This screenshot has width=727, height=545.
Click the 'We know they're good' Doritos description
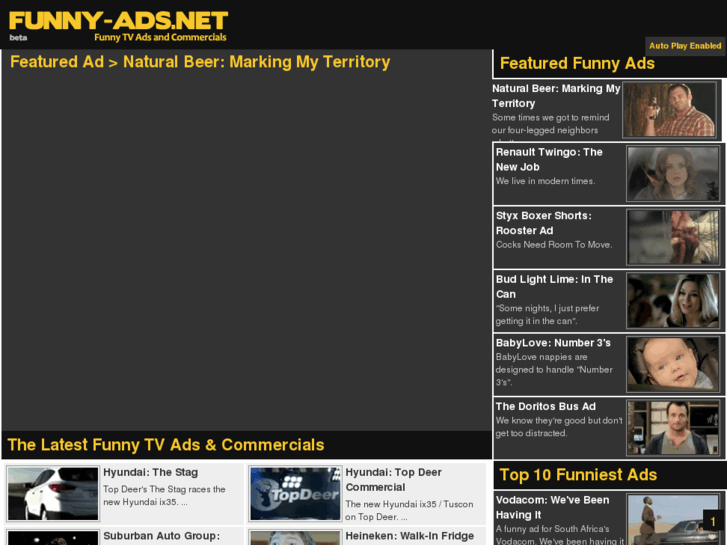pos(559,427)
